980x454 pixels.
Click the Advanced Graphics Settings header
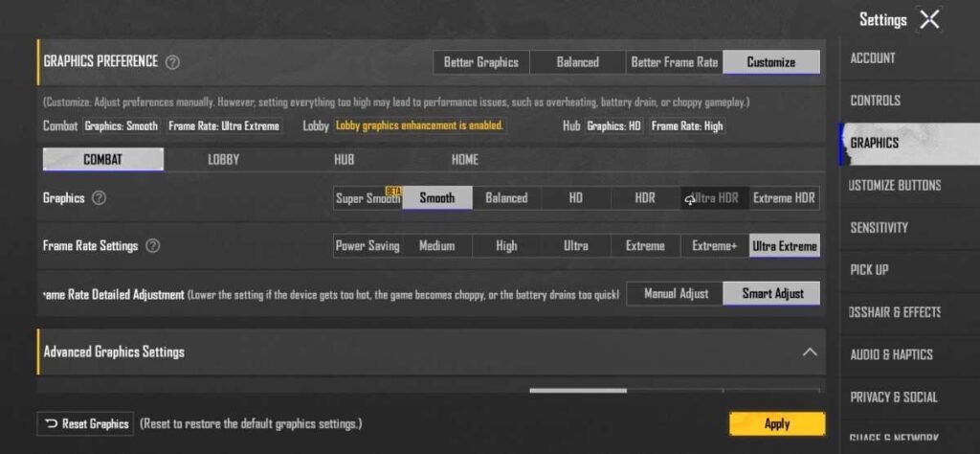pyautogui.click(x=432, y=352)
